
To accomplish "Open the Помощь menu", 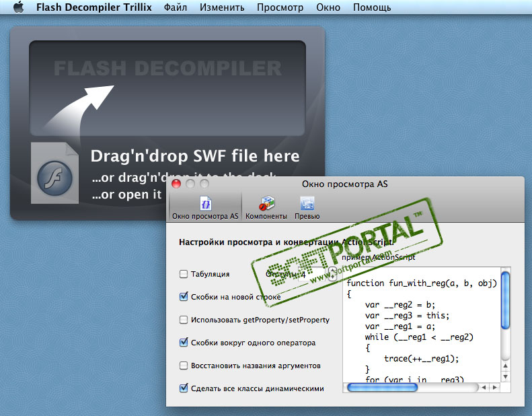I will (372, 7).
